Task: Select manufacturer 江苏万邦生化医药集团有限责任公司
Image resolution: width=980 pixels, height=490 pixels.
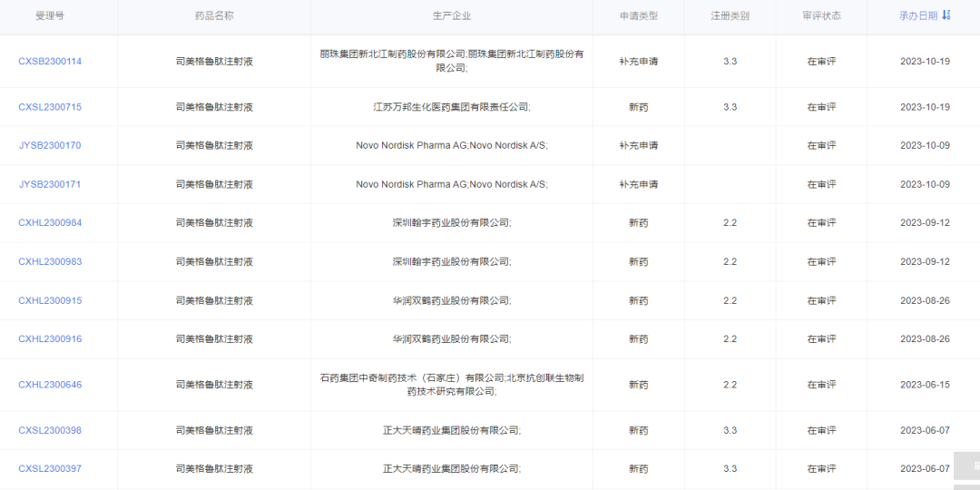Action: (x=452, y=107)
